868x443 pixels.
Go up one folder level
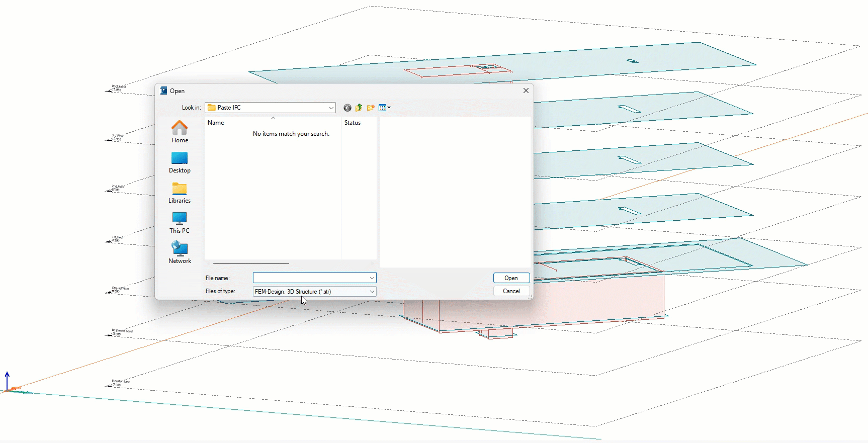359,108
